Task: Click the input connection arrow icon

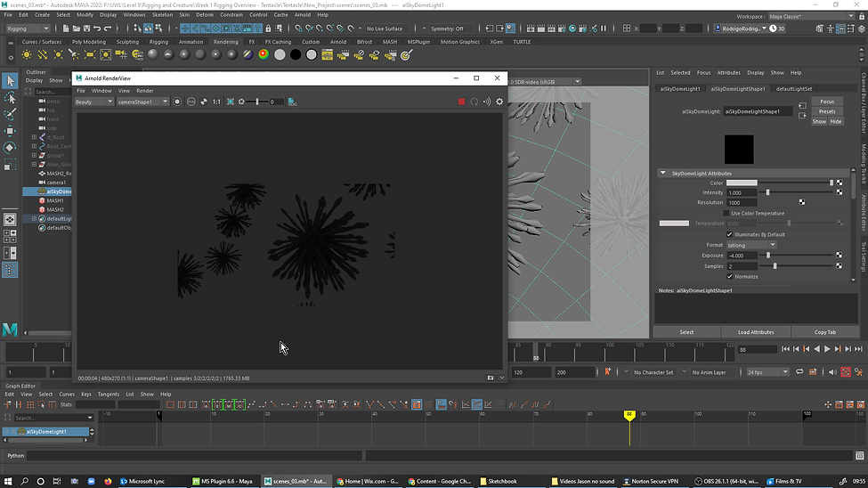Action: click(x=802, y=106)
